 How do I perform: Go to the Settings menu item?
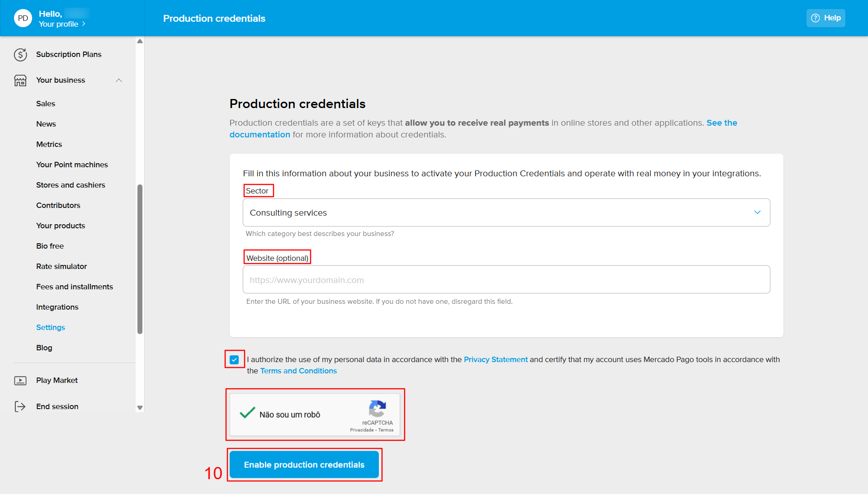click(x=51, y=327)
